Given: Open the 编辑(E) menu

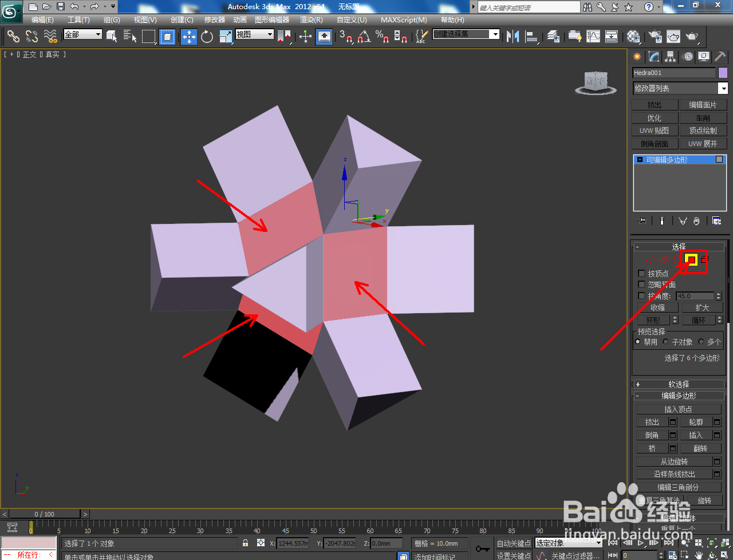Looking at the screenshot, I should (42, 19).
